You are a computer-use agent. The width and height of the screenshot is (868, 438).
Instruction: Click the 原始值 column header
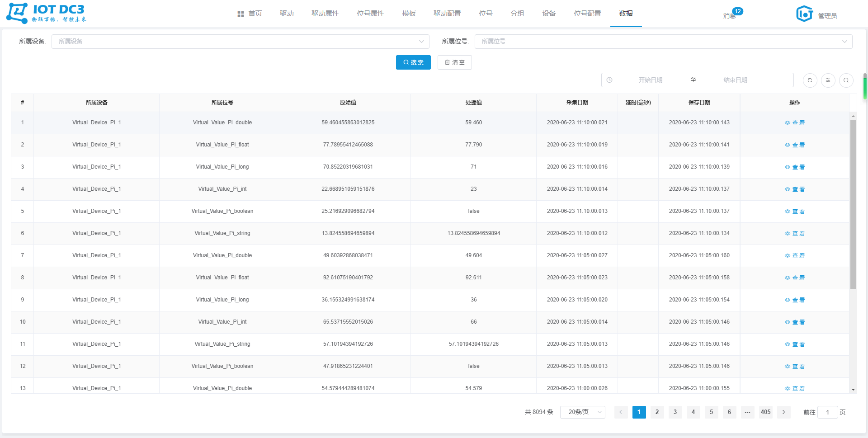click(348, 103)
